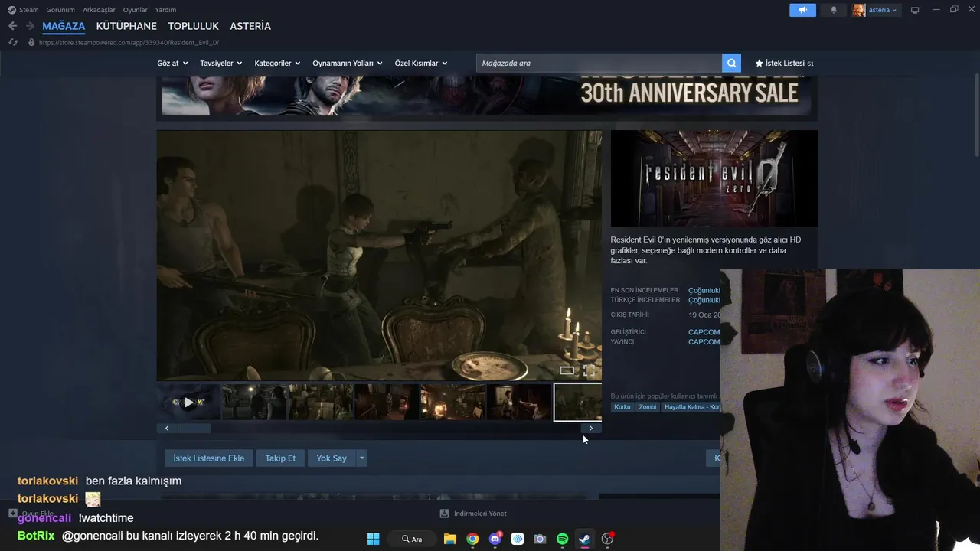Open Spotify from the taskbar
980x551 pixels.
562,539
